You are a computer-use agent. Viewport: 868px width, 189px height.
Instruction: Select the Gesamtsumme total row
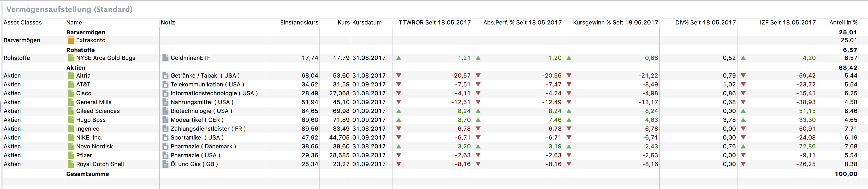[88, 174]
